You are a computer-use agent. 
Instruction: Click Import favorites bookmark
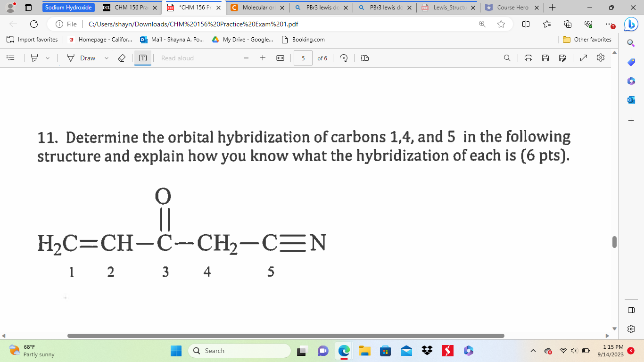tap(32, 40)
